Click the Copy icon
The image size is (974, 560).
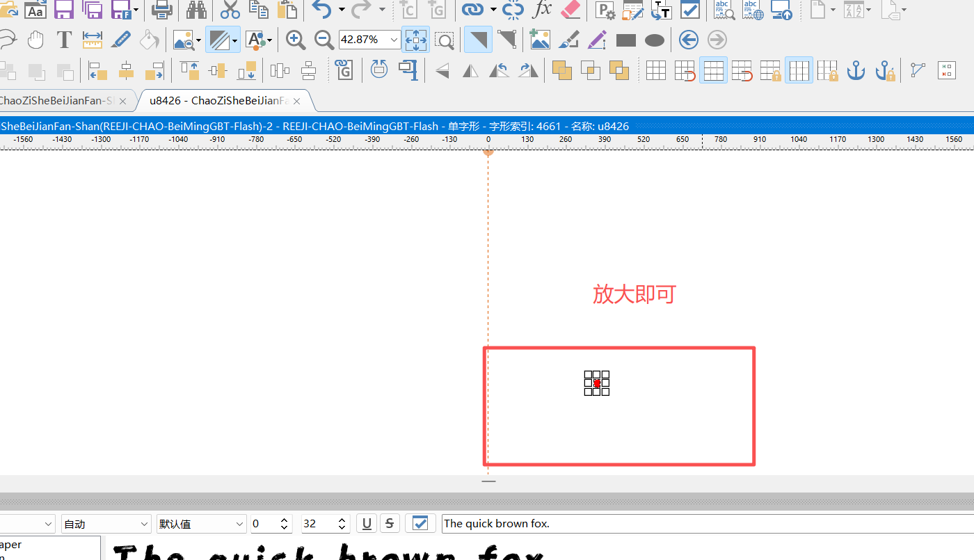258,10
